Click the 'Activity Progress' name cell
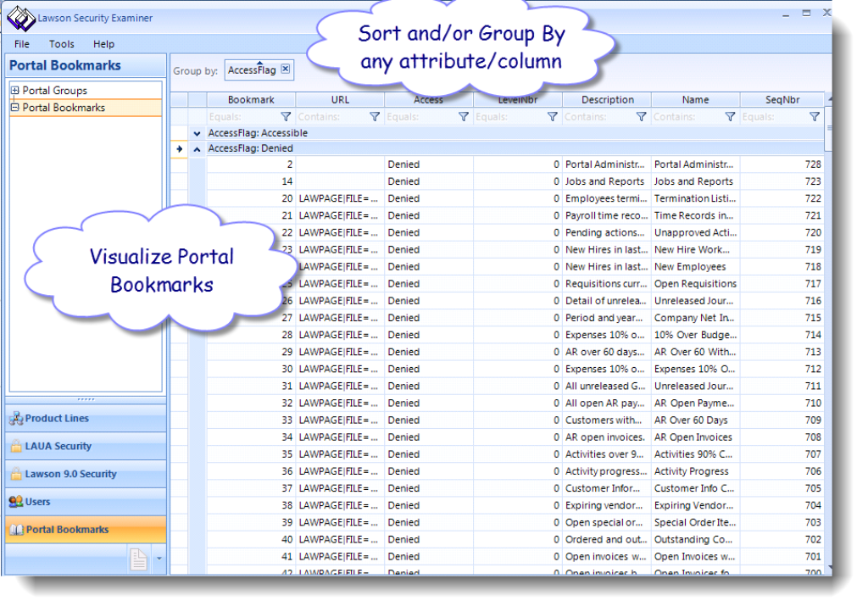The image size is (868, 612). (696, 471)
